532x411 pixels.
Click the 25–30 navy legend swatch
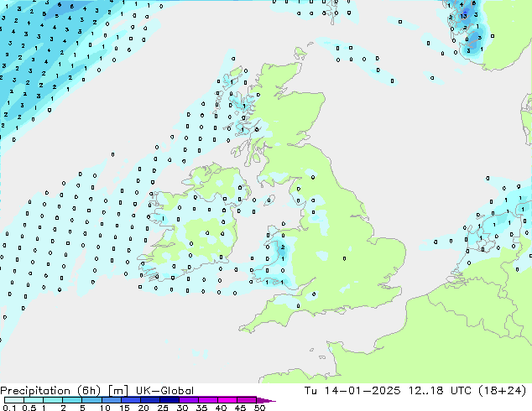(x=169, y=400)
